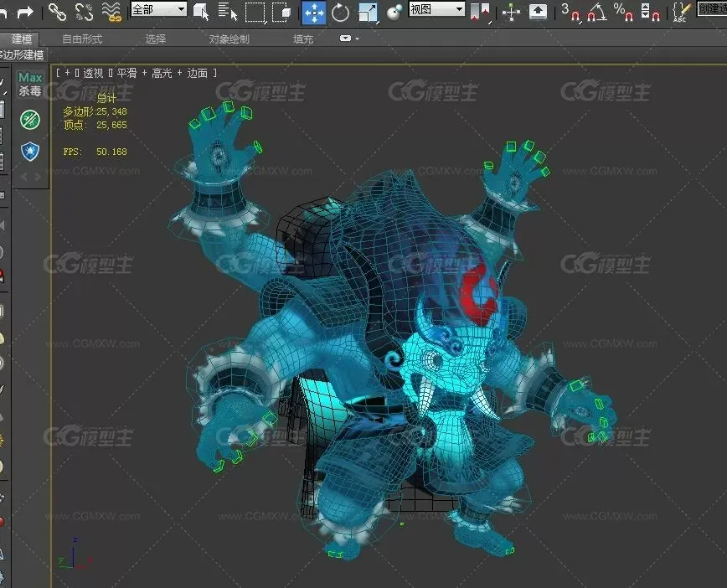Image resolution: width=727 pixels, height=588 pixels.
Task: Switch to the 自由形式 ribbon tab
Action: (x=82, y=39)
